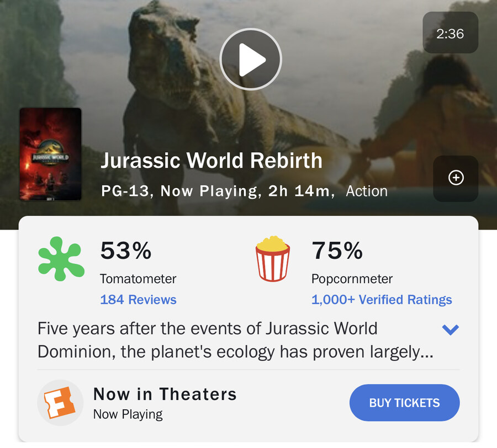Click the PG-13 Now Playing info line
The height and width of the screenshot is (448, 497).
[x=218, y=191]
